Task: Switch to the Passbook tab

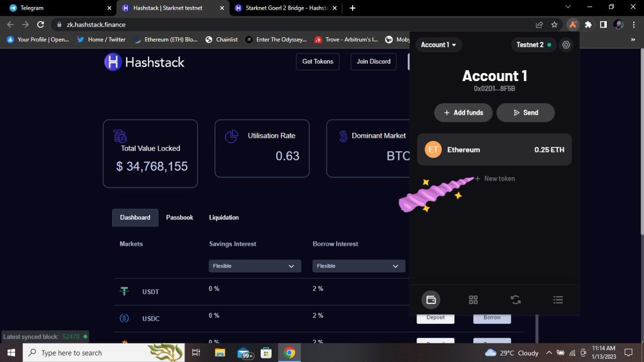Action: click(x=180, y=218)
